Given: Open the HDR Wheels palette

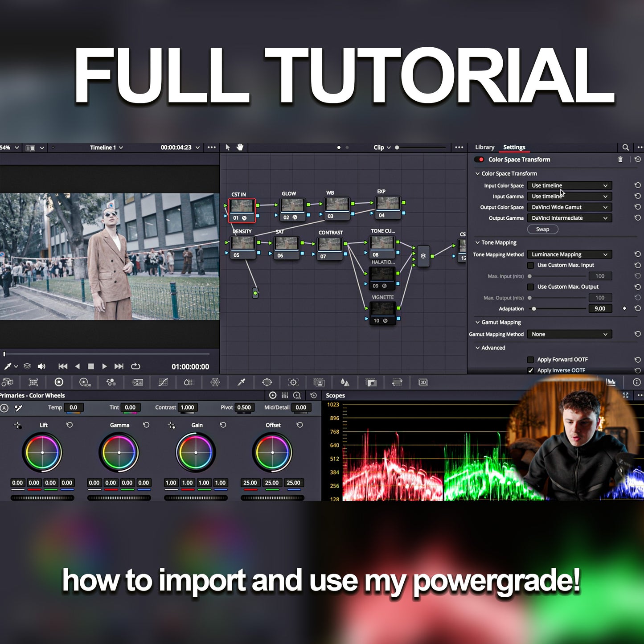Looking at the screenshot, I should (x=85, y=382).
